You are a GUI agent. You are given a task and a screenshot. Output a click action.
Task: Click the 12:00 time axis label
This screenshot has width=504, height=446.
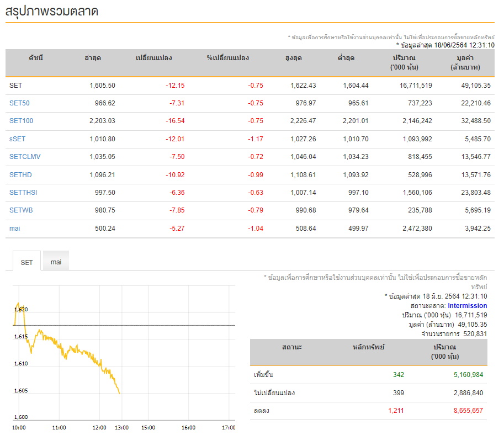[x=99, y=428]
